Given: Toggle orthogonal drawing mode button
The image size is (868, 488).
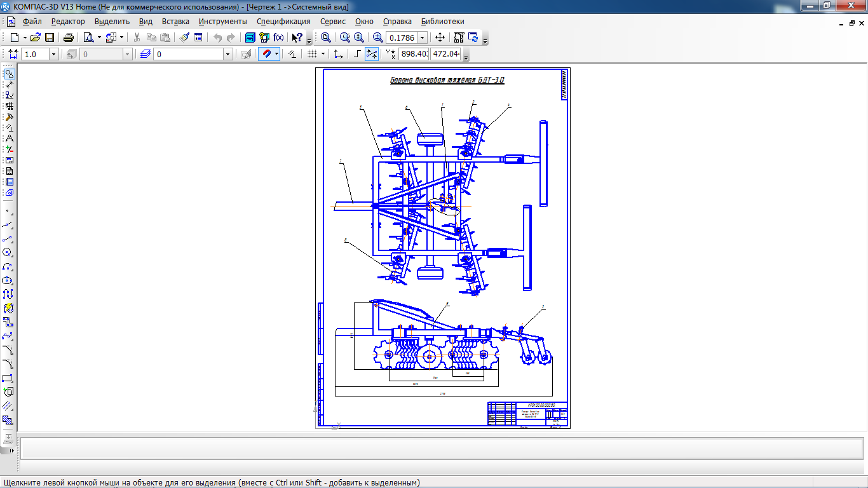Looking at the screenshot, I should pyautogui.click(x=357, y=55).
